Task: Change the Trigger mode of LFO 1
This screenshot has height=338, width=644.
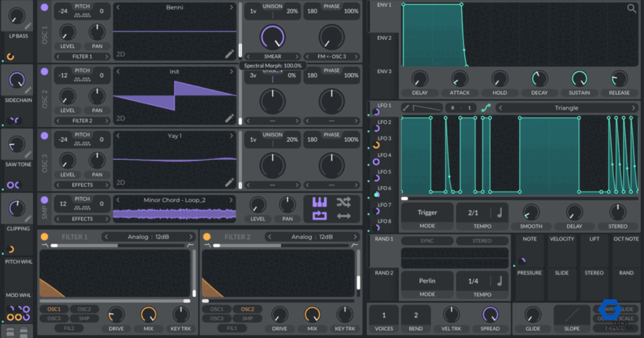Action: [427, 212]
